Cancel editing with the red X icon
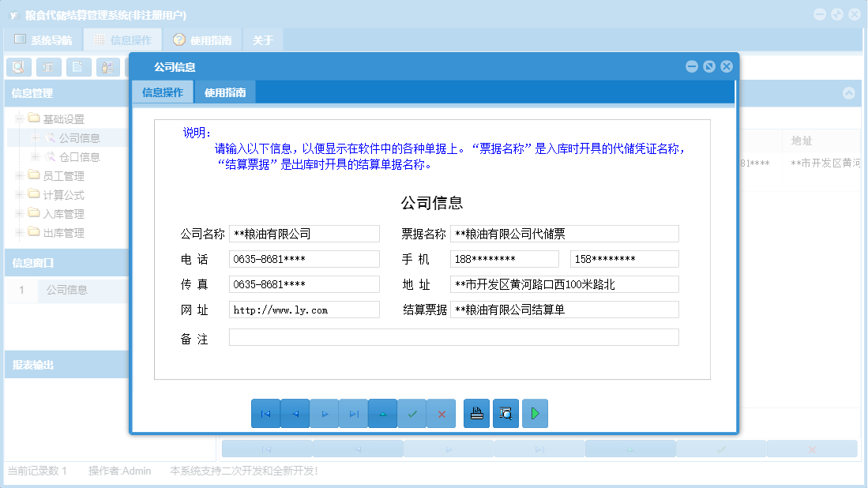This screenshot has height=488, width=868. [x=441, y=413]
